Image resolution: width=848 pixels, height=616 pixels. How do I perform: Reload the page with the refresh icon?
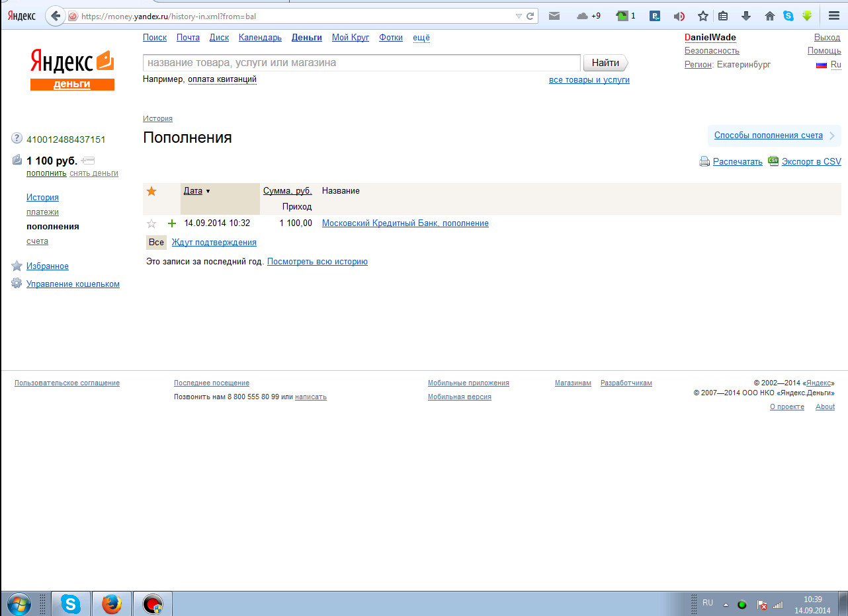pos(530,16)
